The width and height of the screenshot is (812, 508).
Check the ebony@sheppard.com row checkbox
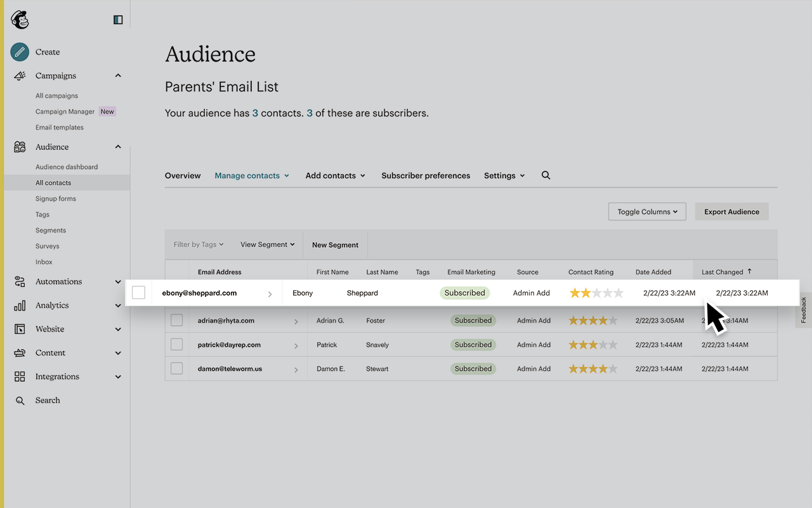[x=137, y=293]
